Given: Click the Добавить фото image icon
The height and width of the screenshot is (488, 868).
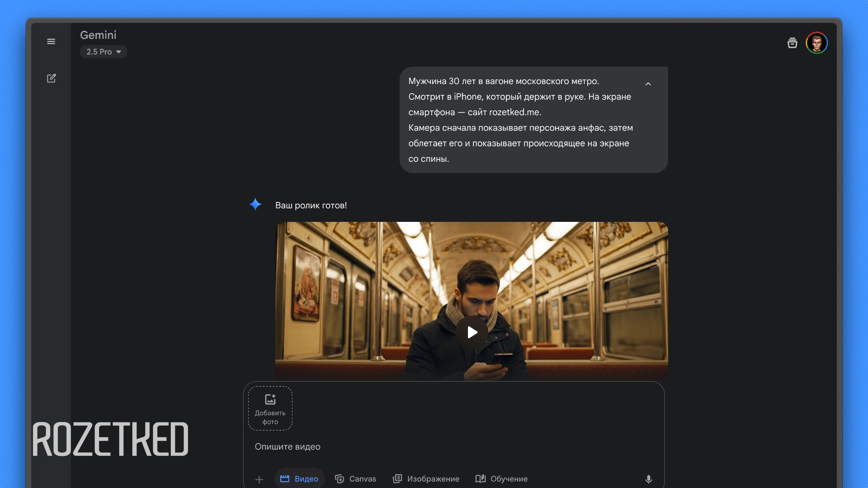Looking at the screenshot, I should [x=270, y=399].
